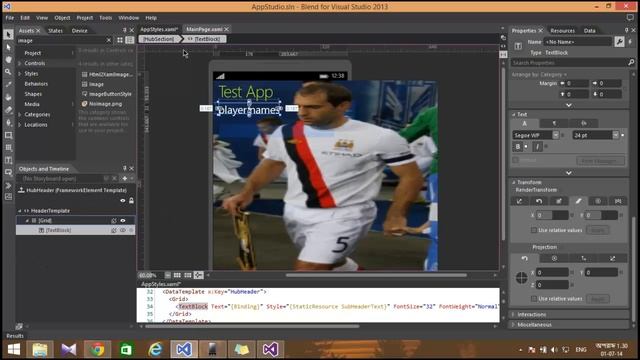
Task: Click the Events wrench icon beside Name
Action: tap(619, 42)
